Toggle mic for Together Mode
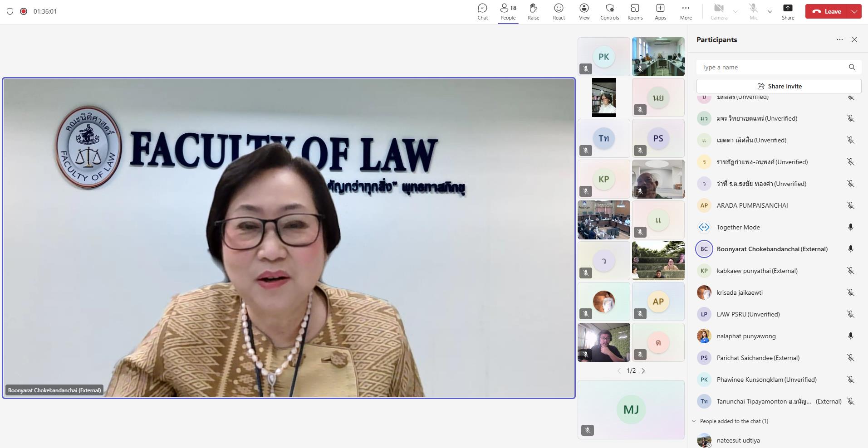The width and height of the screenshot is (868, 448). 851,227
